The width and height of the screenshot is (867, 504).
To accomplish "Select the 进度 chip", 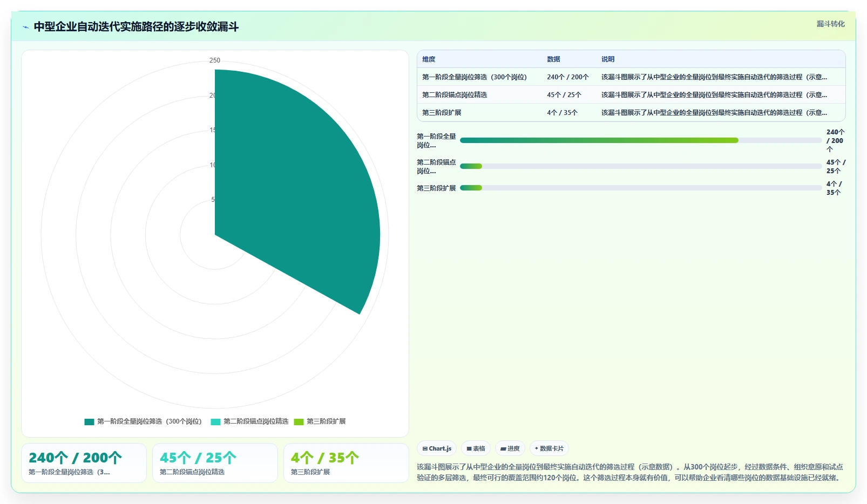I will click(x=510, y=448).
